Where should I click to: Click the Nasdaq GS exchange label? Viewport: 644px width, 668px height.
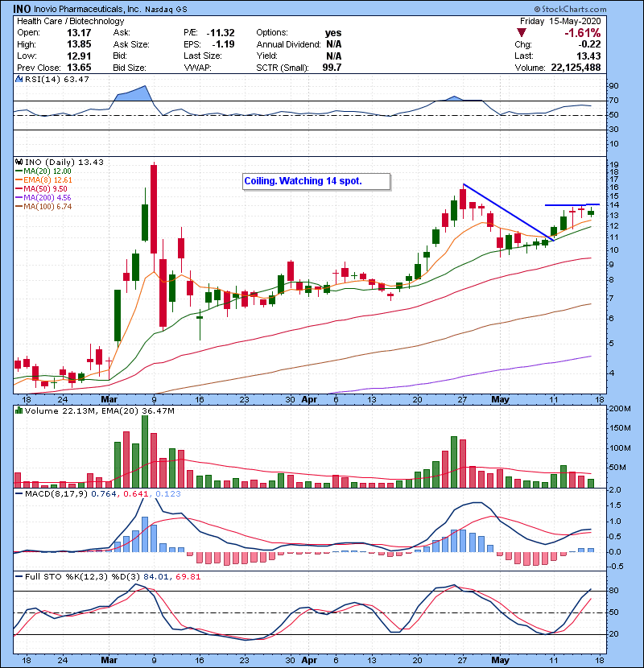point(166,10)
